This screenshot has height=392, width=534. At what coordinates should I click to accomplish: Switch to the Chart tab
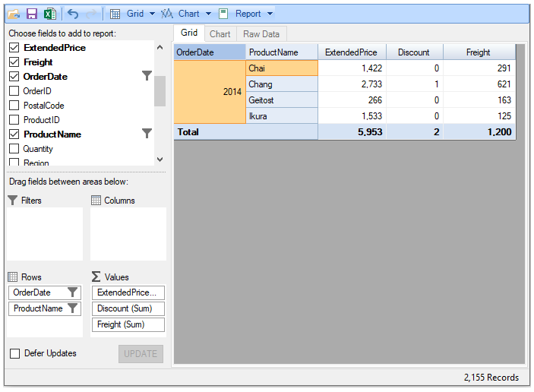(220, 34)
